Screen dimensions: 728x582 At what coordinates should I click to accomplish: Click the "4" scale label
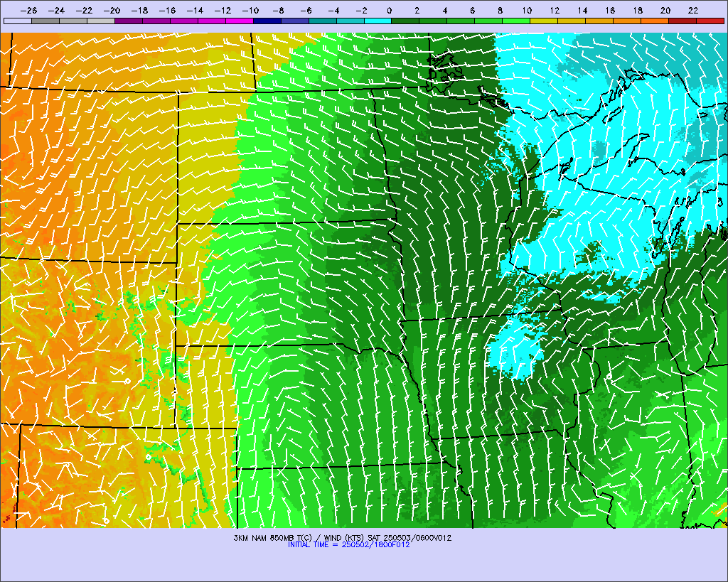pyautogui.click(x=445, y=10)
